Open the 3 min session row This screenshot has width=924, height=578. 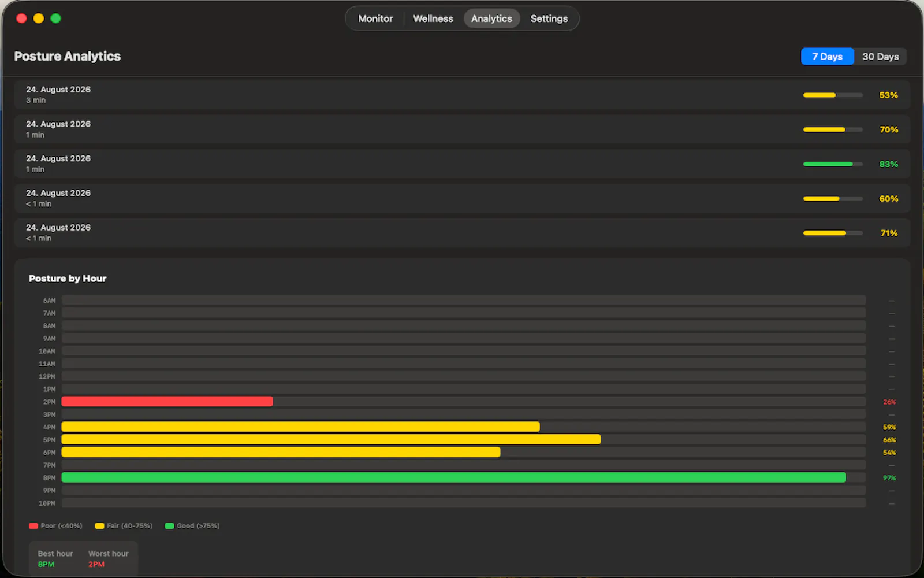click(x=462, y=95)
